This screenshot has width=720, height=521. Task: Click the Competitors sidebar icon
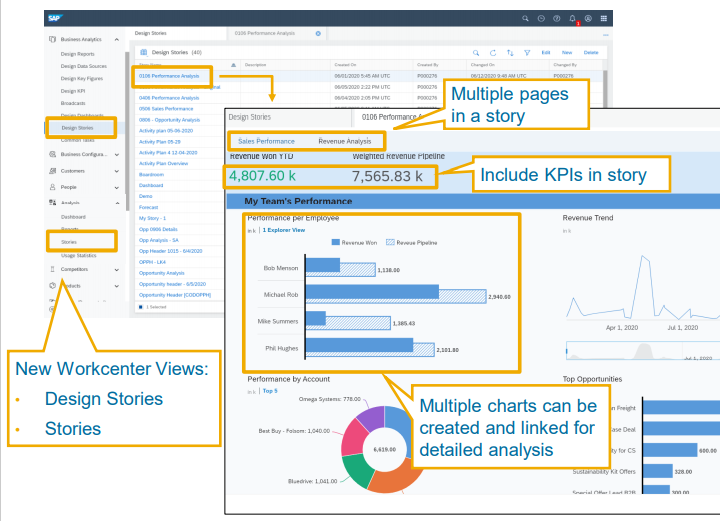click(52, 269)
